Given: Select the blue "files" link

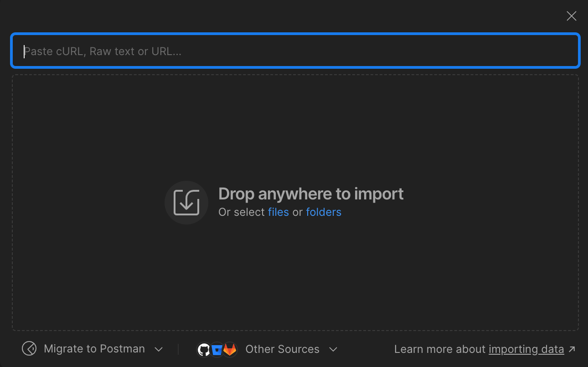Looking at the screenshot, I should (x=278, y=212).
